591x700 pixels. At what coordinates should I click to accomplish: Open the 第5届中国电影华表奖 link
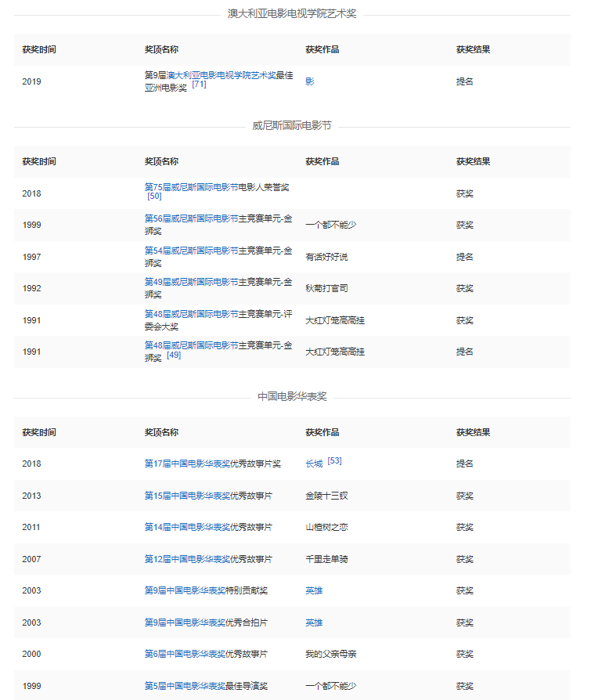[x=185, y=686]
